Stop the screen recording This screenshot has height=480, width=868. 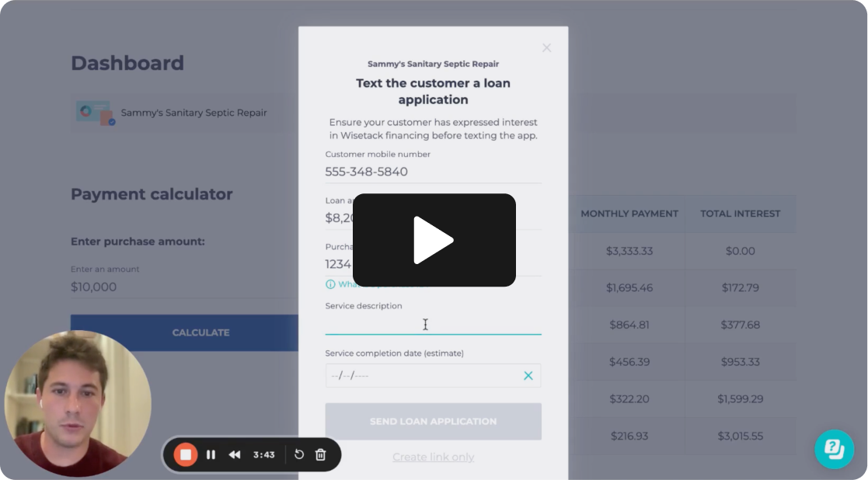coord(186,454)
